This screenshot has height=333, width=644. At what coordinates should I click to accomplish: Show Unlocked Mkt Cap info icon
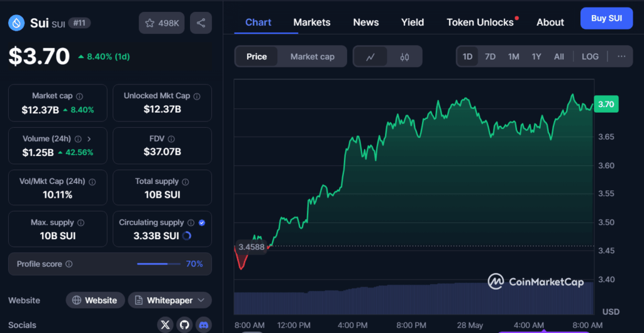(x=197, y=96)
